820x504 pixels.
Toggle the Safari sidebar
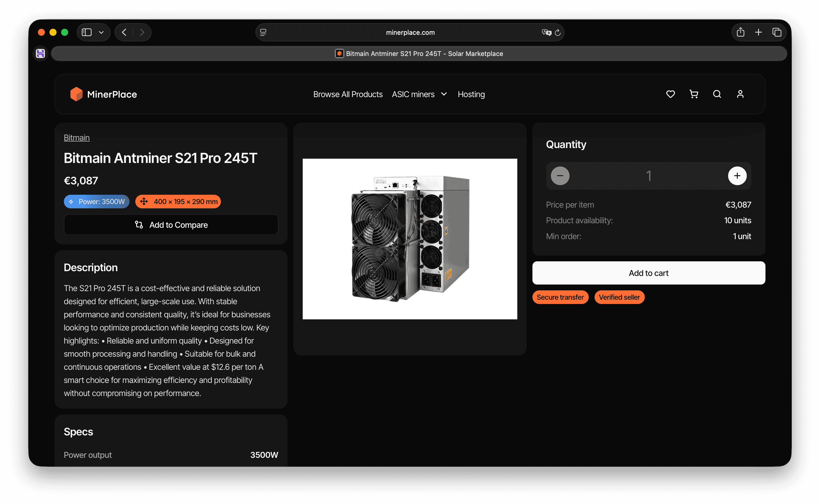pyautogui.click(x=87, y=32)
